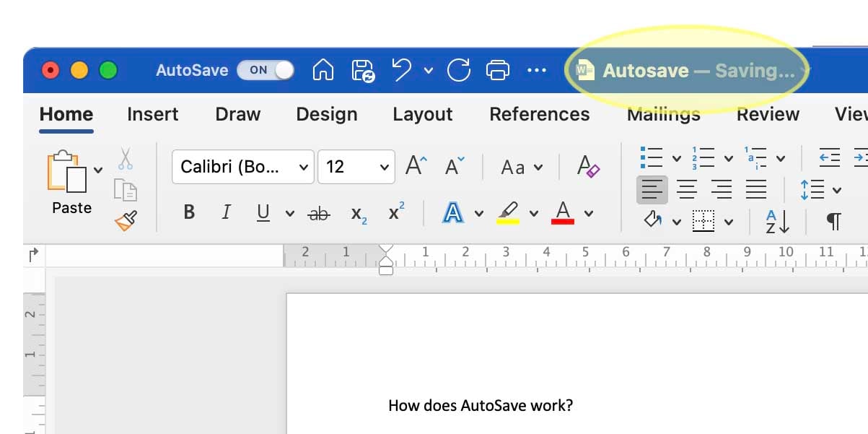Go to the References tab
This screenshot has height=434, width=868.
pyautogui.click(x=540, y=114)
